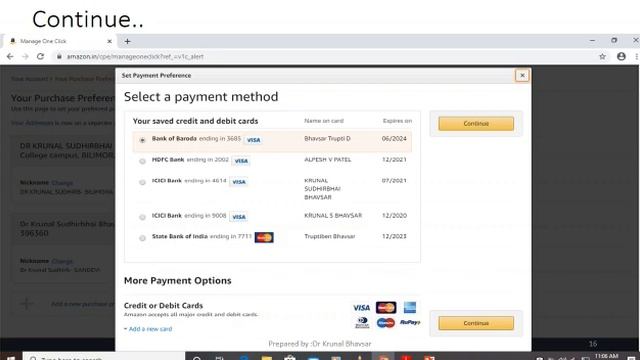Choose ICICI Bank card ending in 4614

(x=142, y=182)
